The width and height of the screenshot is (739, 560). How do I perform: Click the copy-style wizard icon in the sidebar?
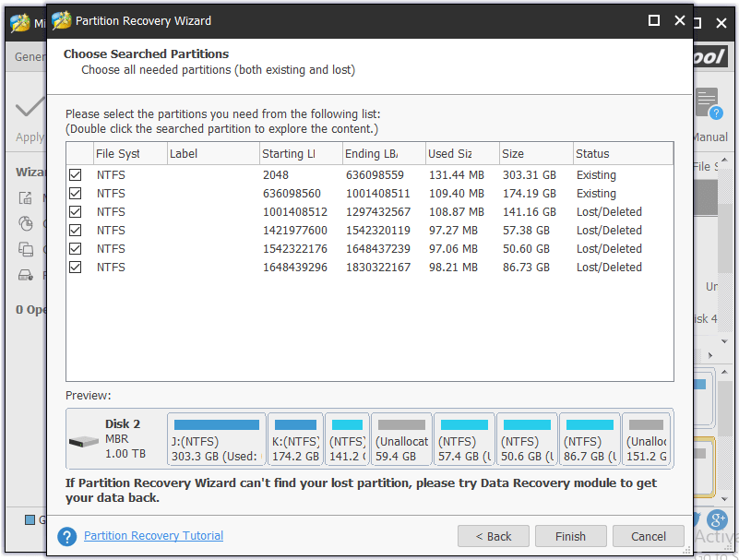click(26, 248)
